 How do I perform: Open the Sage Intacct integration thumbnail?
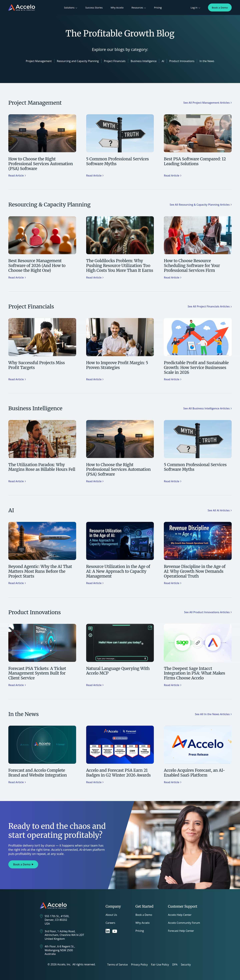click(x=198, y=643)
